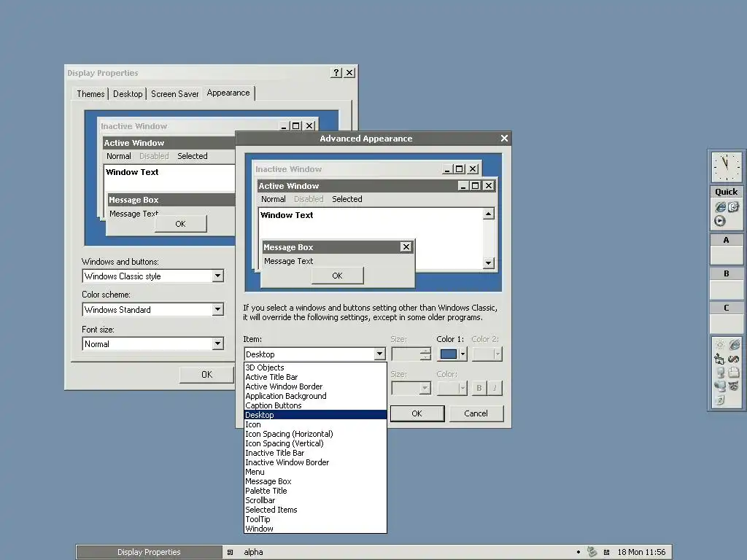747x560 pixels.
Task: Select Icon Spacing (Vertical) in the list
Action: tap(315, 443)
